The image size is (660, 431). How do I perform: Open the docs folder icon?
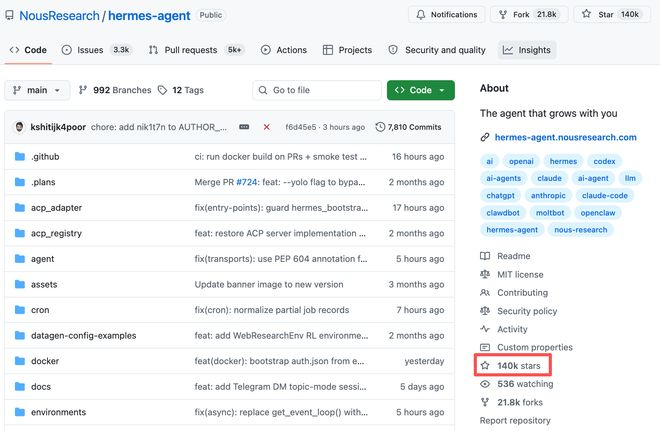(20, 387)
